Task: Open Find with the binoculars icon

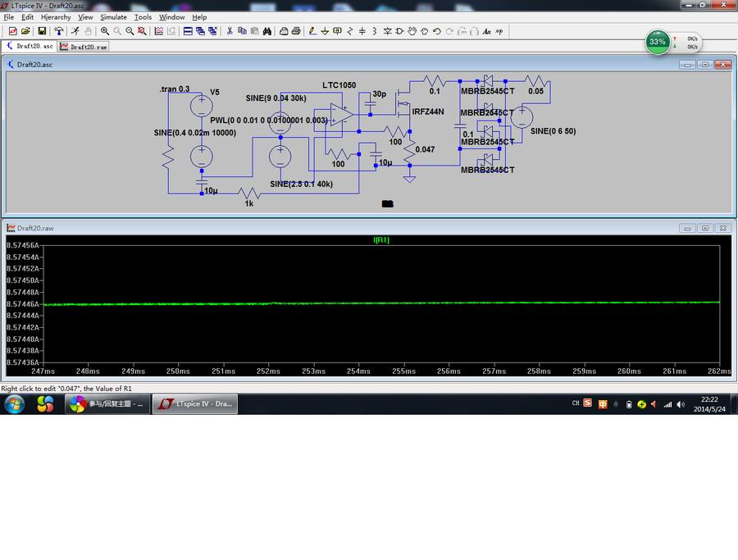Action: click(267, 31)
